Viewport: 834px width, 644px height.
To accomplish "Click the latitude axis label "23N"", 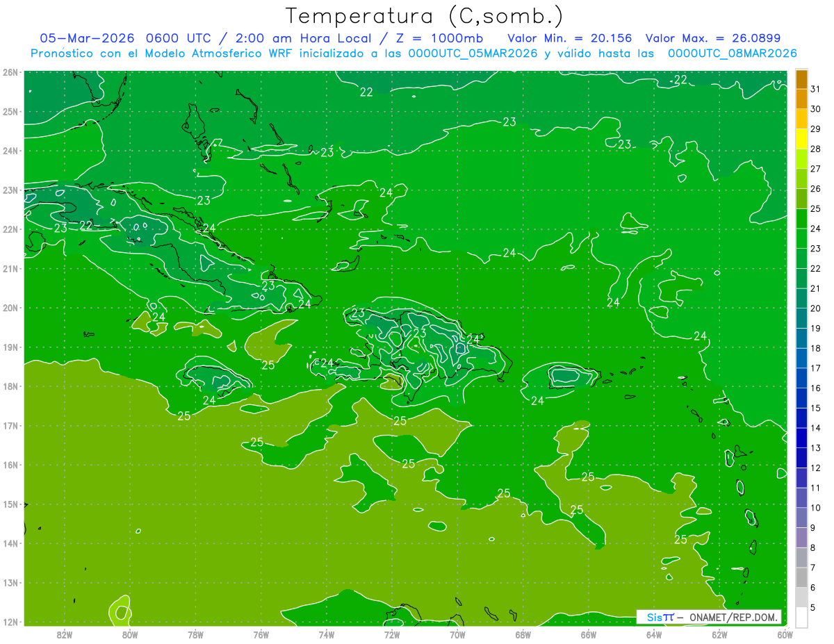I will pos(10,190).
